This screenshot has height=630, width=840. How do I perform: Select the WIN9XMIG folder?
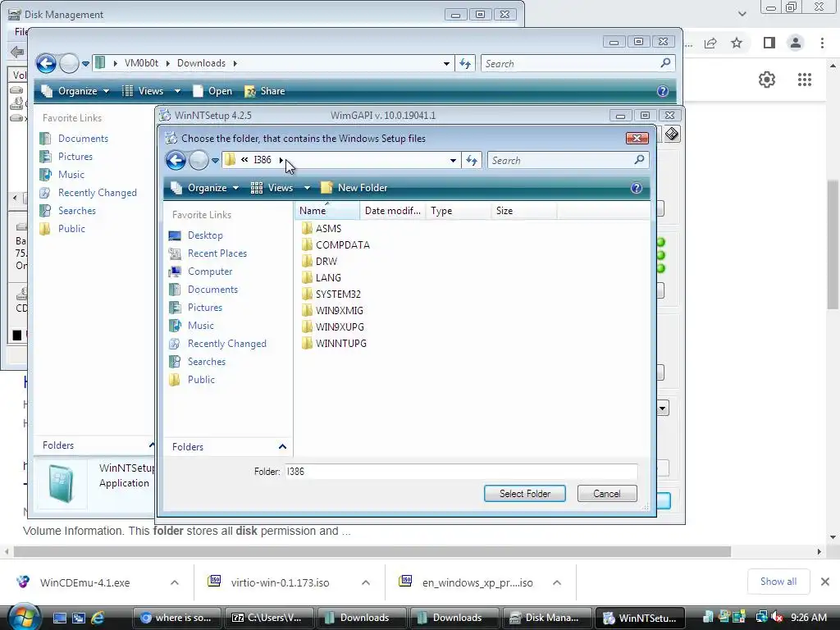point(332,311)
